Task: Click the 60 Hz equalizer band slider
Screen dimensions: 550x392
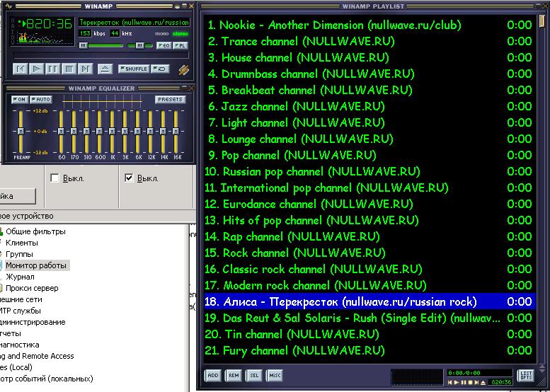Action: click(61, 131)
